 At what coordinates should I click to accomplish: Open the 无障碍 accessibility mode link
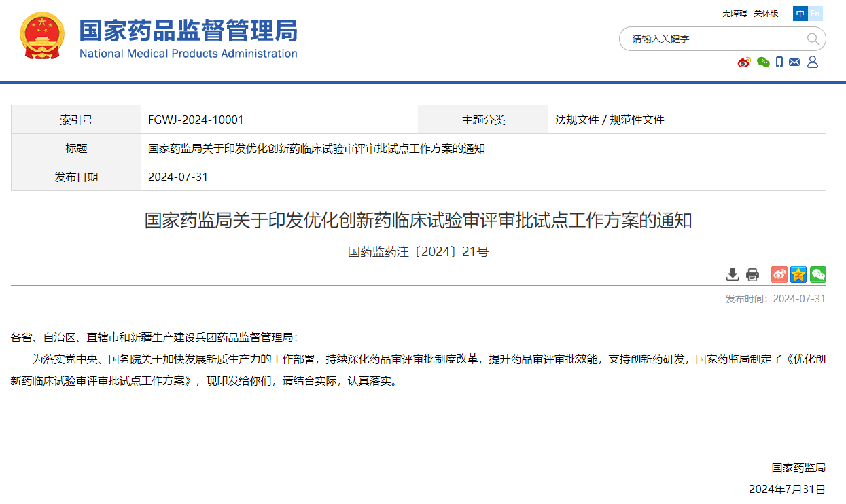tap(735, 14)
